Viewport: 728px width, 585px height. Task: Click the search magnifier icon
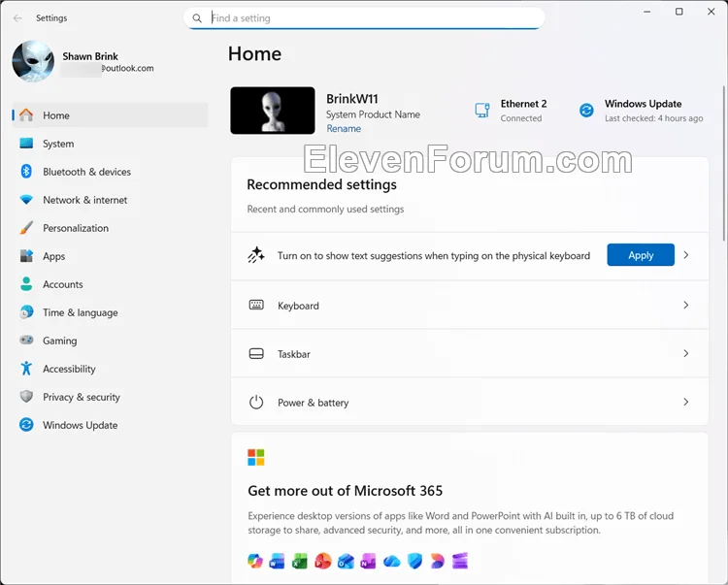pyautogui.click(x=197, y=18)
